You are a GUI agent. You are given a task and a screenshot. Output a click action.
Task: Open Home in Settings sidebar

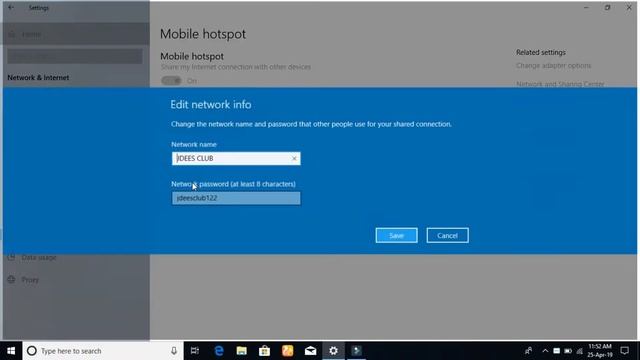coord(76,34)
